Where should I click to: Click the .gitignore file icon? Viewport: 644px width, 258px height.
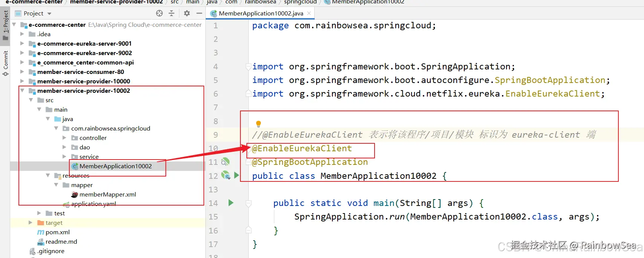click(32, 251)
